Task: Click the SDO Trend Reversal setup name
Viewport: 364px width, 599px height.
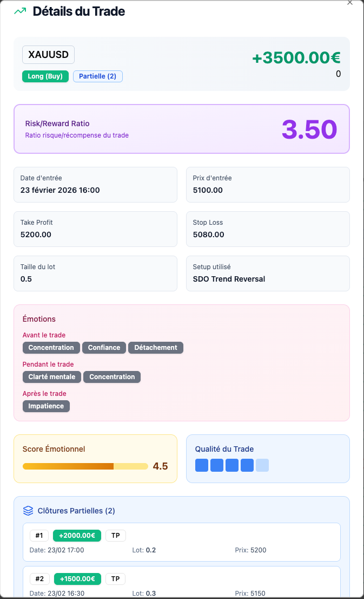Action: (x=229, y=279)
